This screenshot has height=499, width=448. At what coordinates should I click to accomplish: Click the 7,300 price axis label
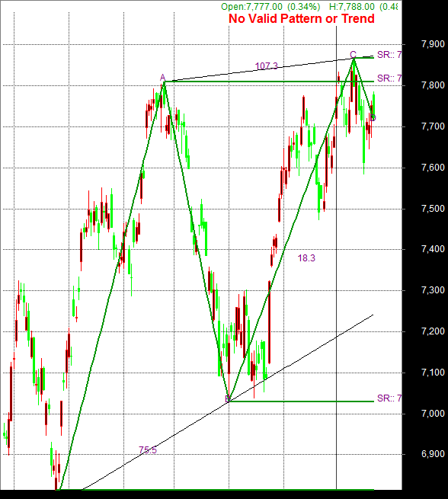433,290
